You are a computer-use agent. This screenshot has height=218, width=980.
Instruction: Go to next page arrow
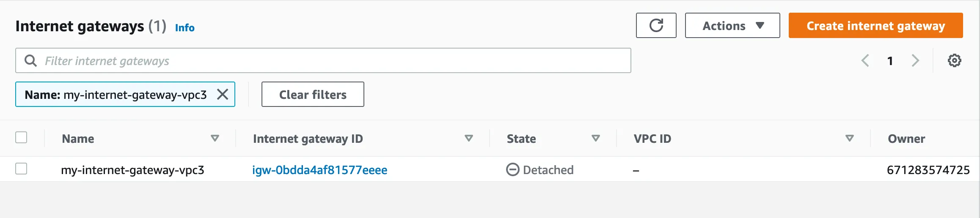pyautogui.click(x=915, y=61)
